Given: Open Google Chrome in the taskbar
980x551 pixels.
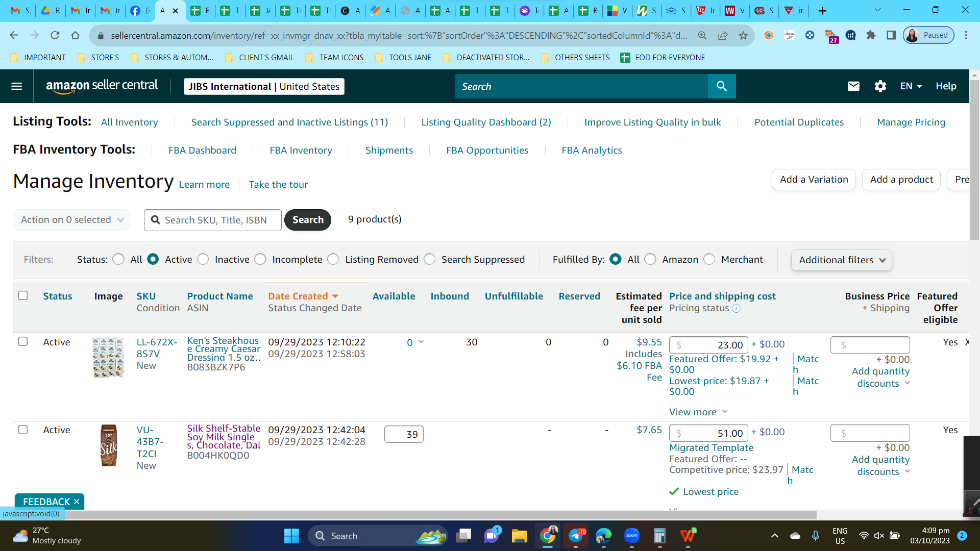Looking at the screenshot, I should coord(547,536).
